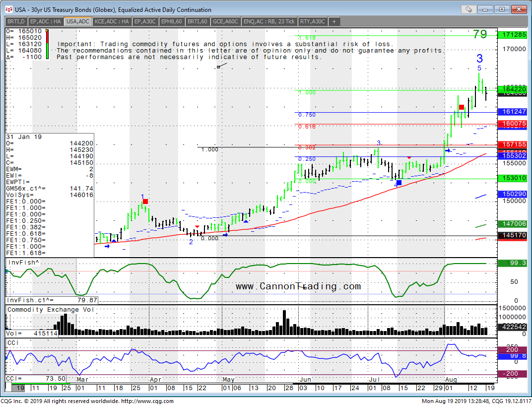Open the http://www.cqg.com link in status bar
The height and width of the screenshot is (405, 532).
point(147,401)
